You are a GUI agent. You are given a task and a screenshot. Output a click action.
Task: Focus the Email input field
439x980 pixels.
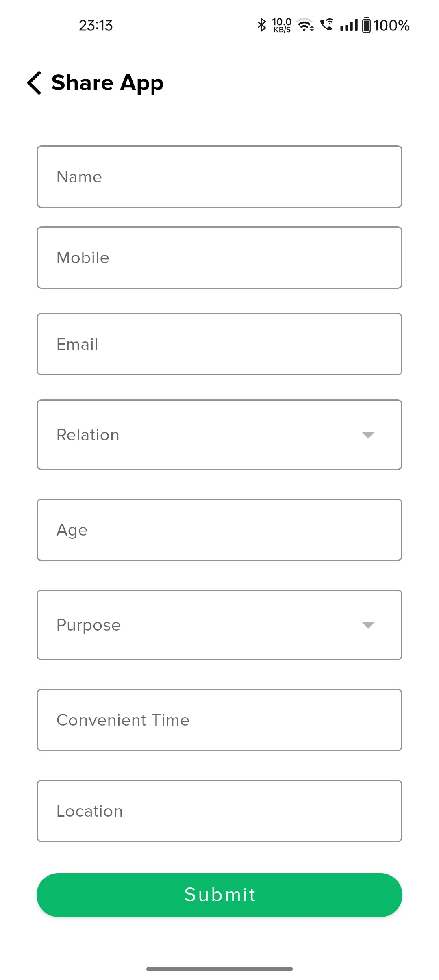[219, 344]
